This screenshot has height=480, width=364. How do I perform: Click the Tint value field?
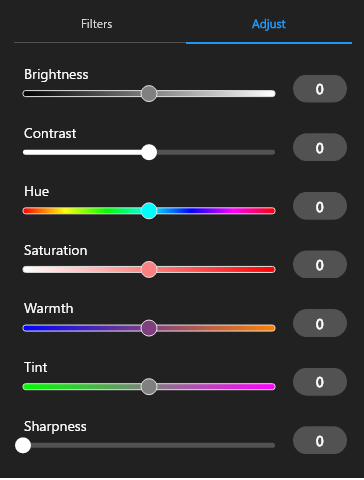pos(320,382)
